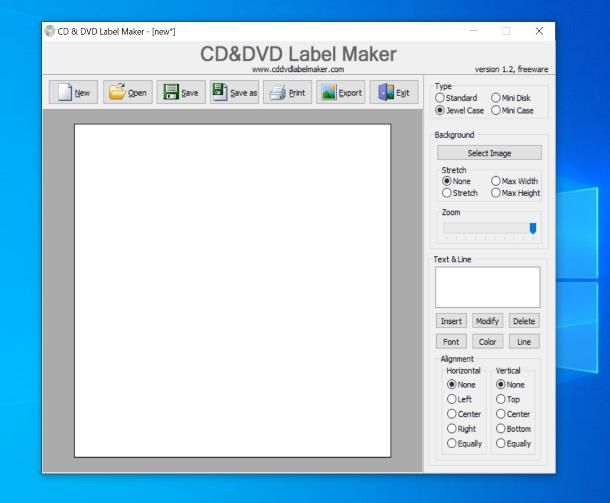Click the New document toolbar button
This screenshot has width=610, height=503.
tap(73, 92)
